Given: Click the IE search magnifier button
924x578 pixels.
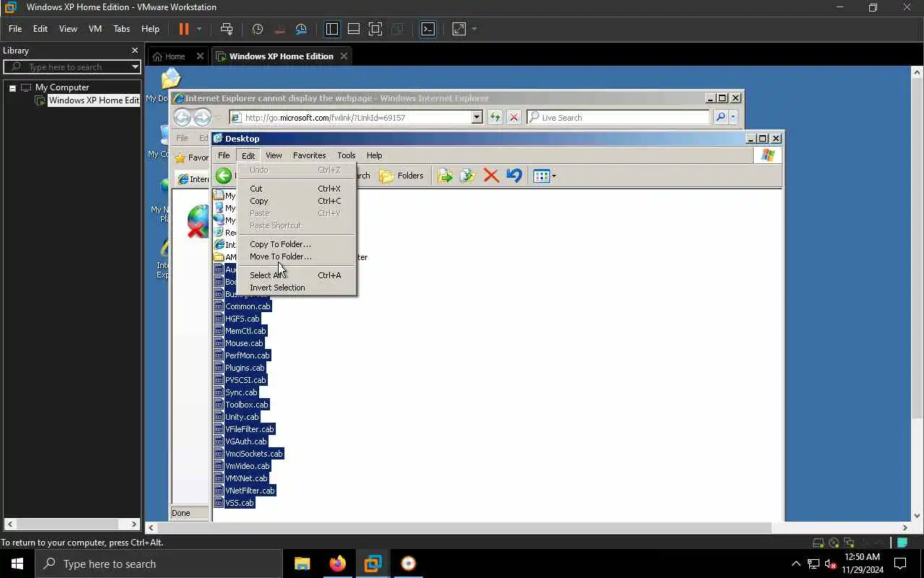Looking at the screenshot, I should (x=720, y=117).
